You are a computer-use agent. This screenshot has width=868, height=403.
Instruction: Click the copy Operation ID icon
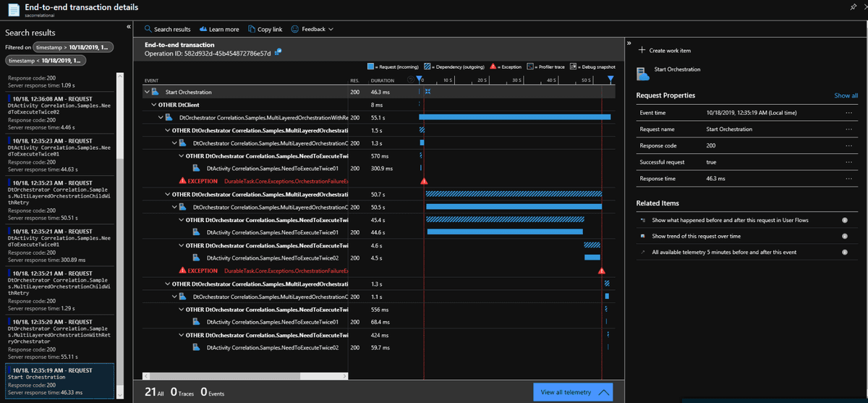(278, 53)
